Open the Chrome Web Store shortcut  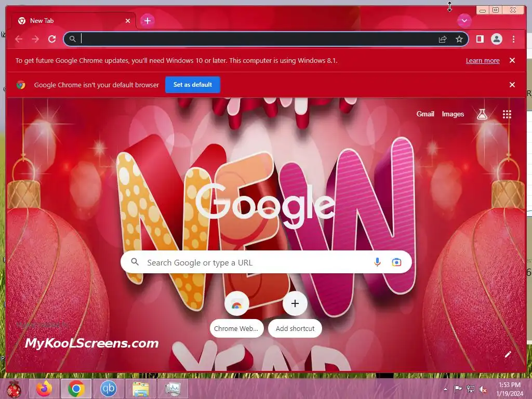tap(236, 314)
